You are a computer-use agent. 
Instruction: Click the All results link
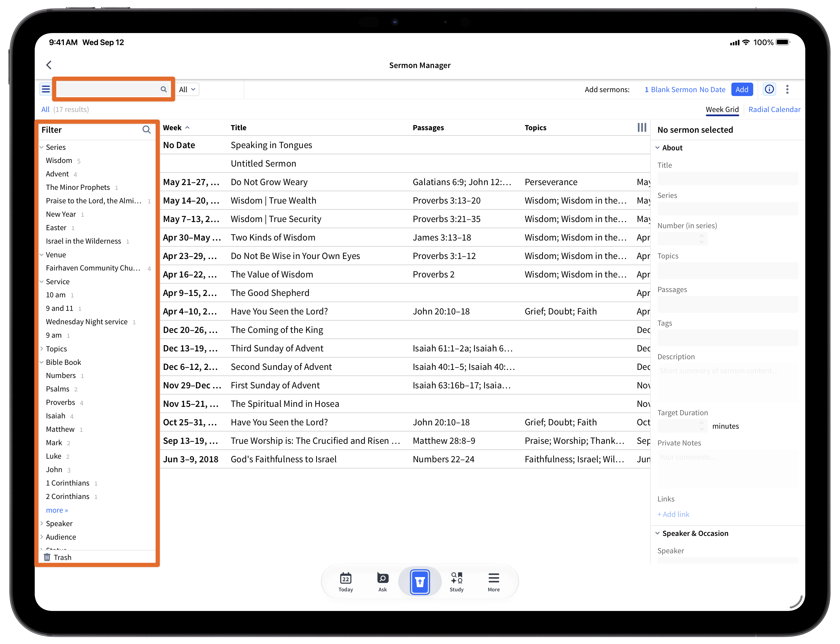[45, 109]
